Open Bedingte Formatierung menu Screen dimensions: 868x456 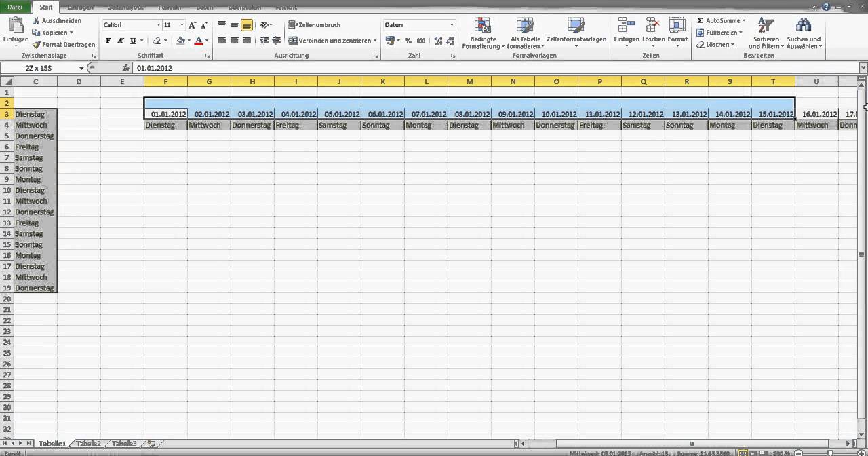[483, 33]
